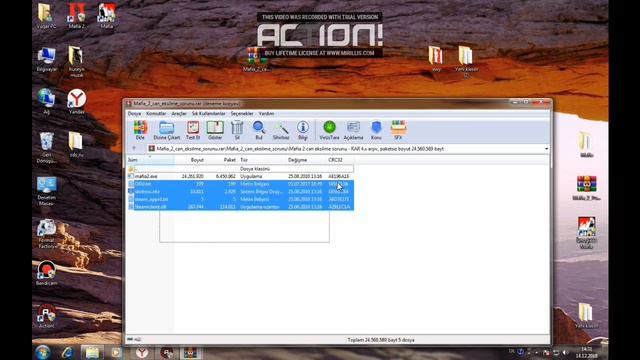
Task: Sort by the İsim column header
Action: tap(150, 160)
